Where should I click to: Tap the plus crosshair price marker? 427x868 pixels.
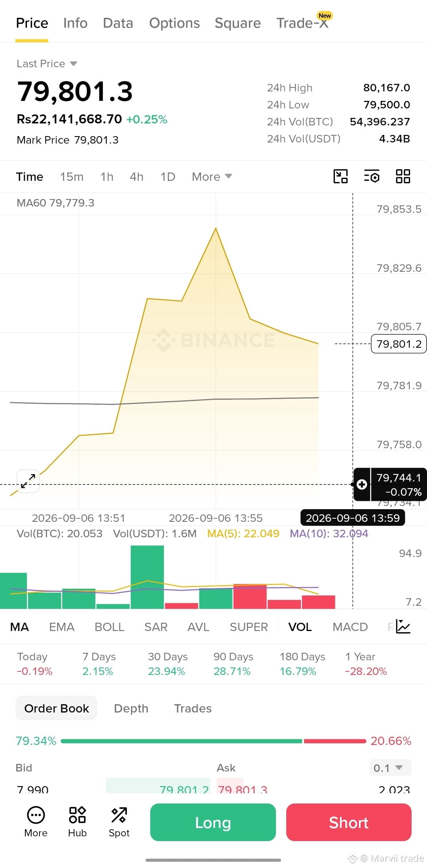[362, 484]
